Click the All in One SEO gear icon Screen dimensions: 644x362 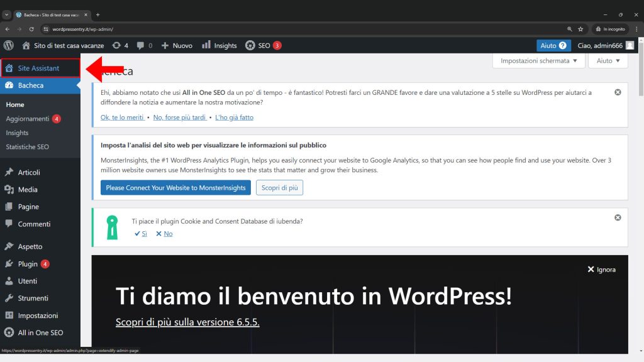tap(9, 332)
